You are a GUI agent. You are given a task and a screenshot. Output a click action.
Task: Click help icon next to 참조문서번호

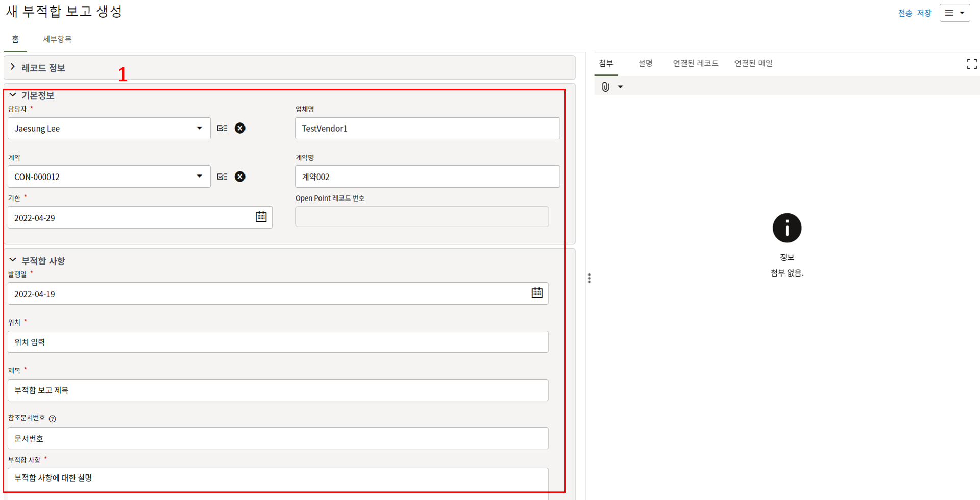53,419
